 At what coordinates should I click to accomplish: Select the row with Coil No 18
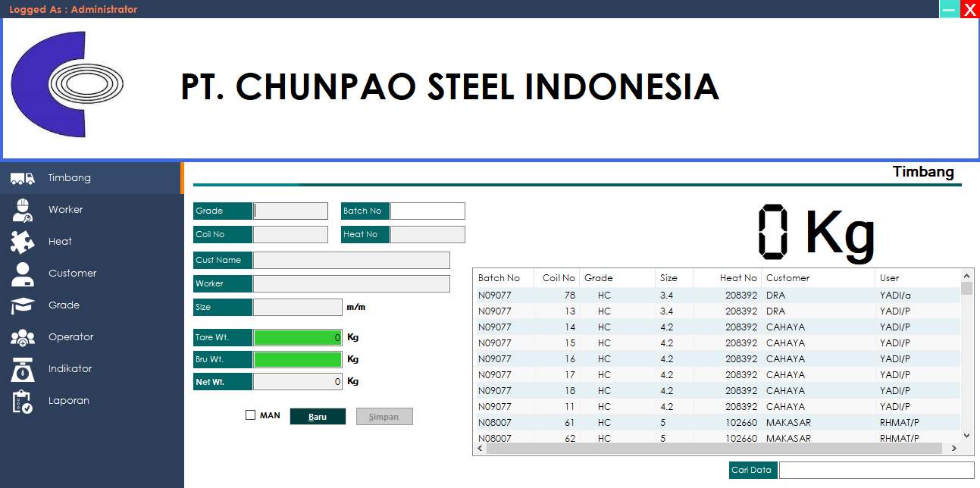coord(717,390)
